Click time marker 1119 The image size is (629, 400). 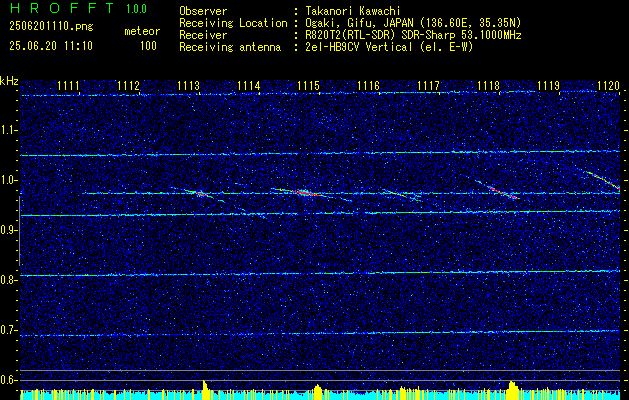coord(548,86)
